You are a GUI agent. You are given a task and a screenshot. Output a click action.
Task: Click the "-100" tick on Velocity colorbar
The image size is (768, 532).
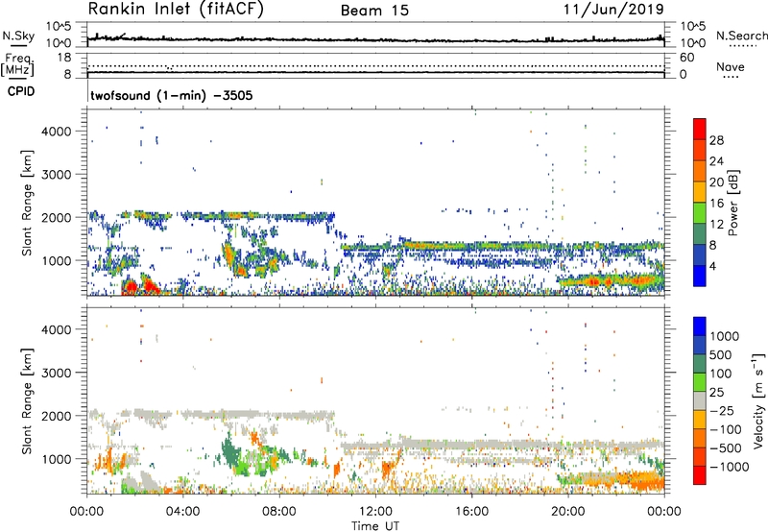(726, 429)
